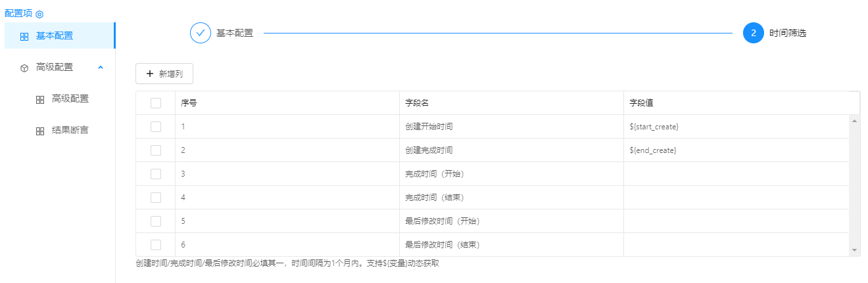Select the 基本配置 sidebar menu item

point(55,35)
